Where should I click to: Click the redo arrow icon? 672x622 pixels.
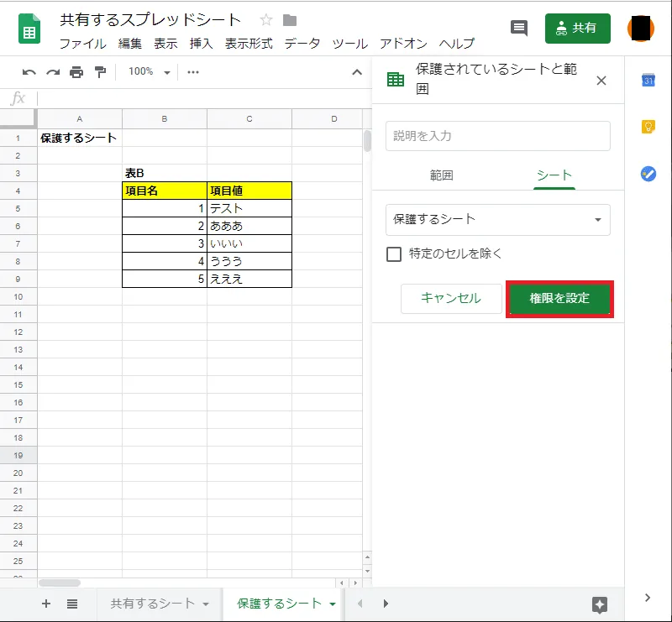click(53, 72)
